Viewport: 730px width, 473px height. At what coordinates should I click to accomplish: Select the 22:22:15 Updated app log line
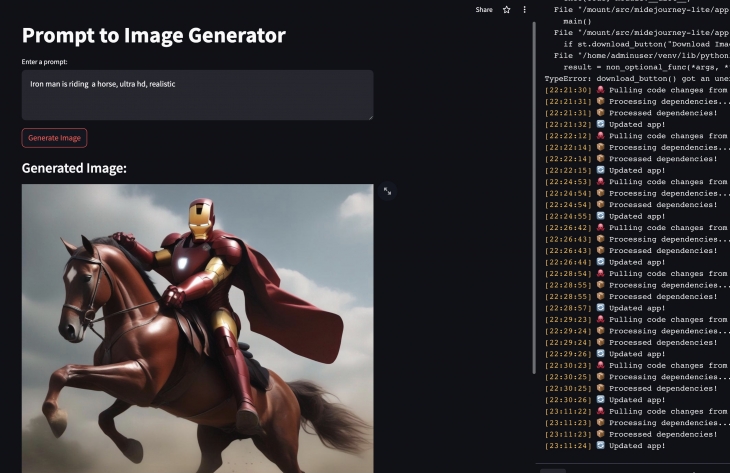605,170
